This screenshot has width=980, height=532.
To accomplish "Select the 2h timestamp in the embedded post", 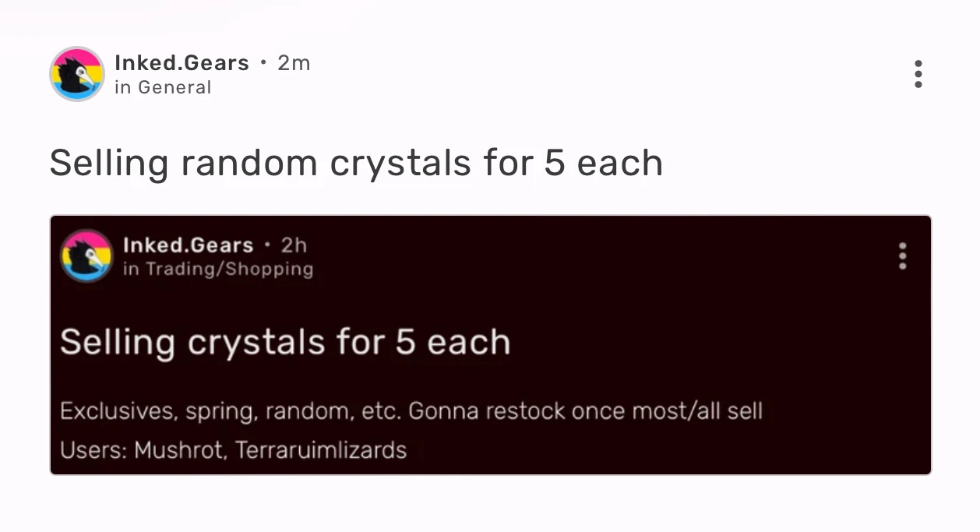I will point(292,245).
